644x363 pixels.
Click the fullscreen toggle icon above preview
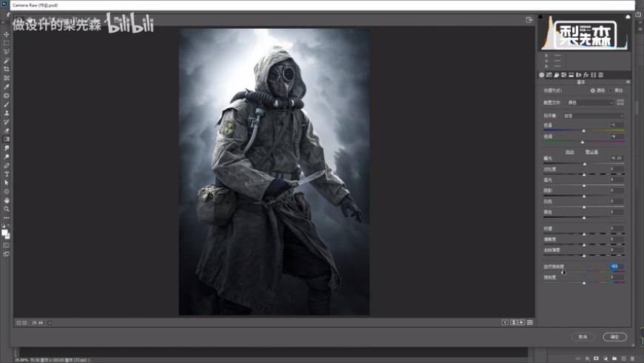(x=529, y=20)
